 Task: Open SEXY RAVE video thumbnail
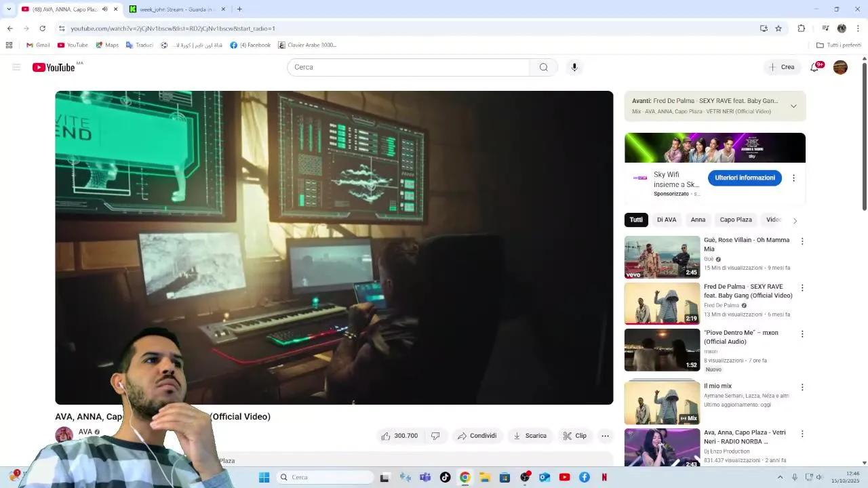tap(662, 304)
